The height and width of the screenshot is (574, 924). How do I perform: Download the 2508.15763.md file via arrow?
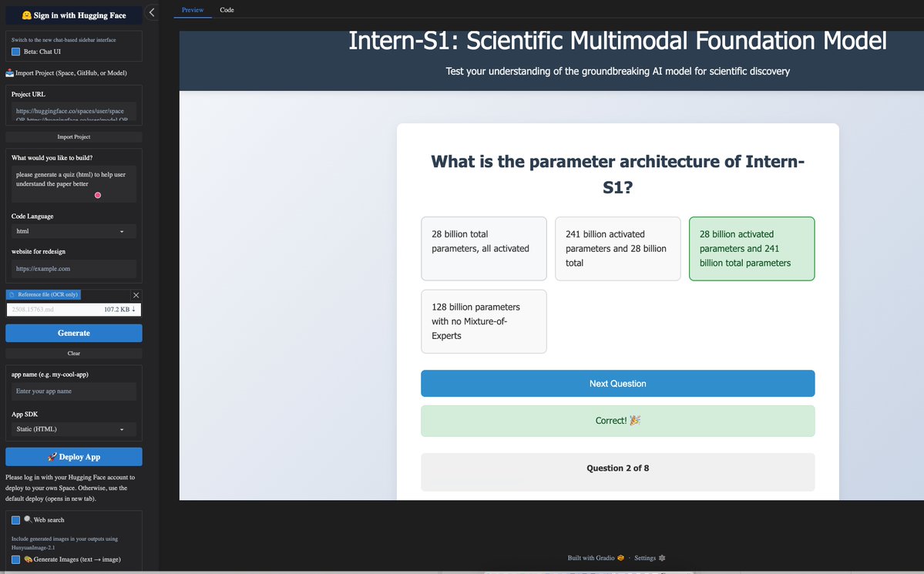point(134,310)
